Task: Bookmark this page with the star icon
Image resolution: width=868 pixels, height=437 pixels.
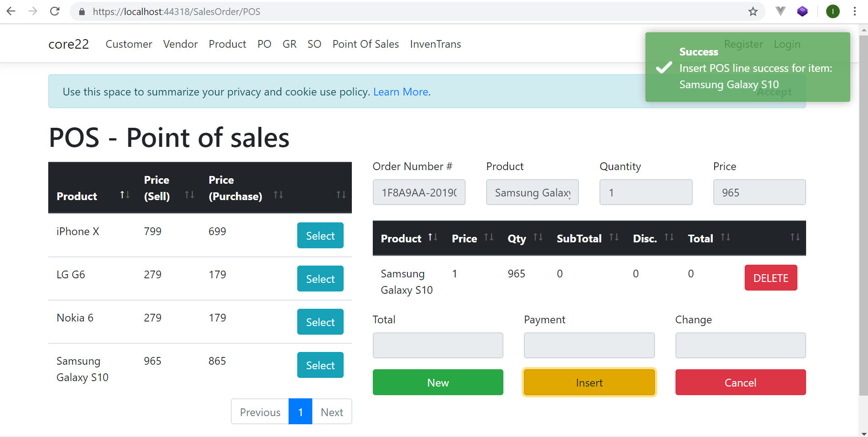Action: [x=753, y=11]
